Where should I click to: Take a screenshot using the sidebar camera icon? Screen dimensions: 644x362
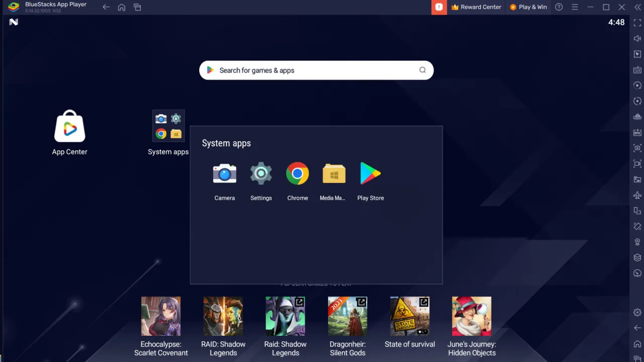click(x=637, y=148)
